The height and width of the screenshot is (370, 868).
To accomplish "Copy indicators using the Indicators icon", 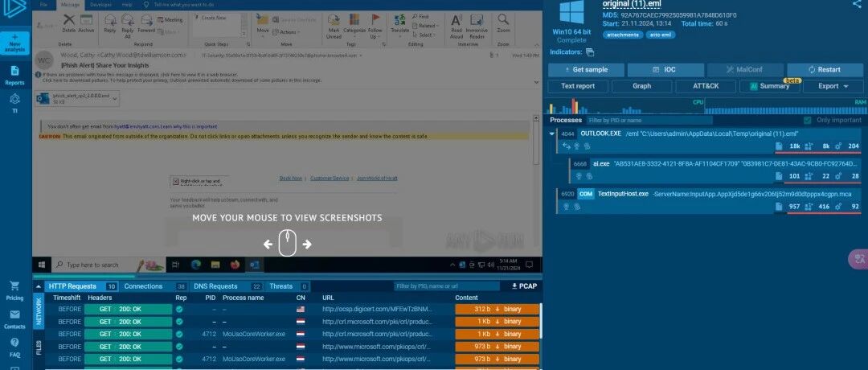I will pos(590,52).
